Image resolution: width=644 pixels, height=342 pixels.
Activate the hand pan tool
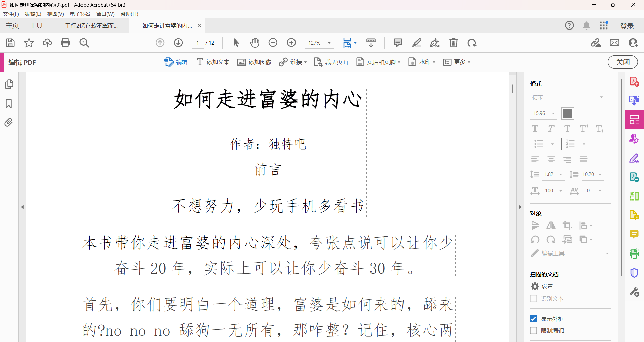click(255, 43)
